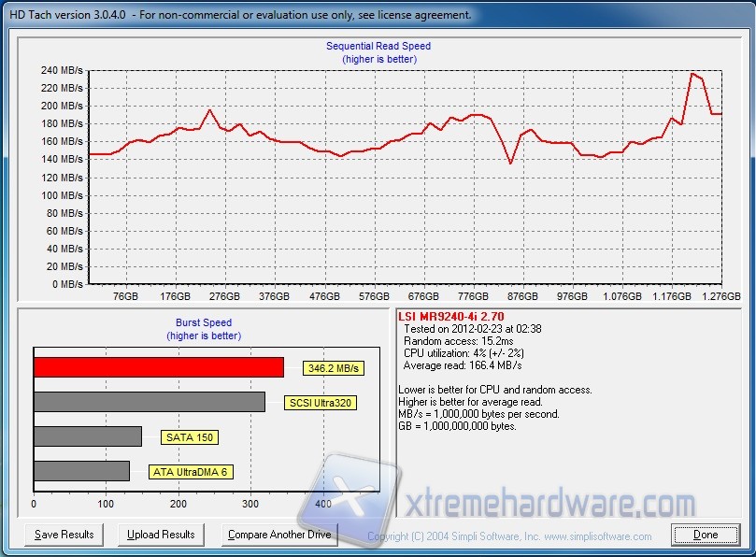Click the 240 MB/s axis label

(62, 70)
